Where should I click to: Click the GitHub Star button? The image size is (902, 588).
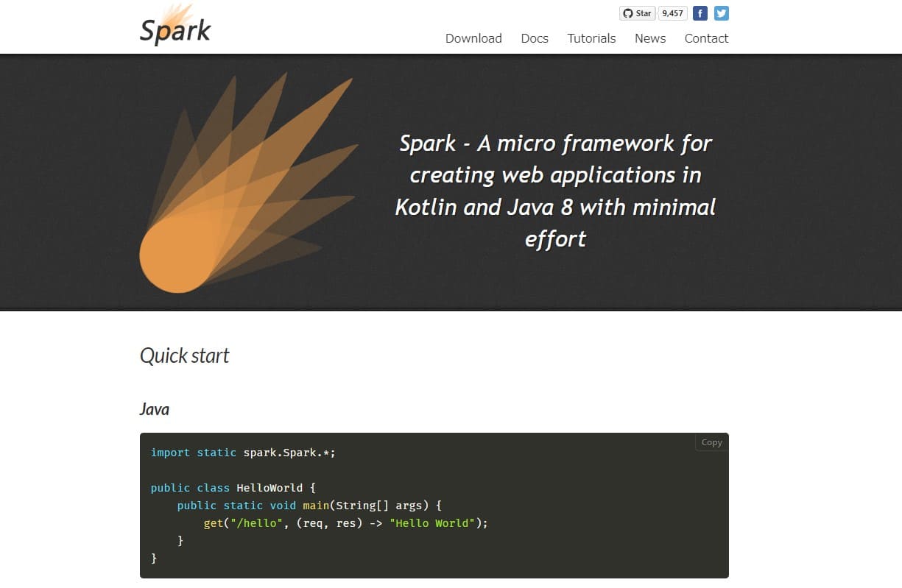tap(638, 13)
